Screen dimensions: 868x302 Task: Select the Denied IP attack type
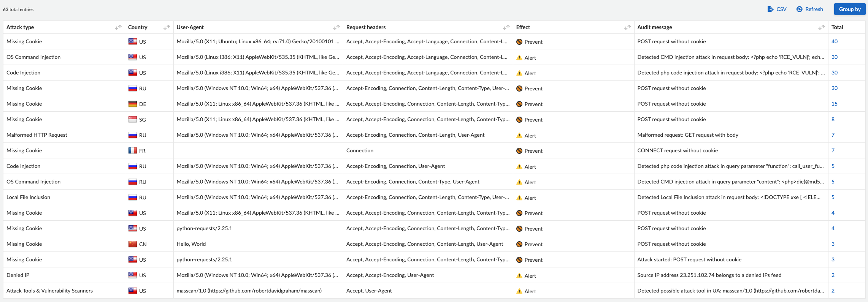click(x=18, y=275)
